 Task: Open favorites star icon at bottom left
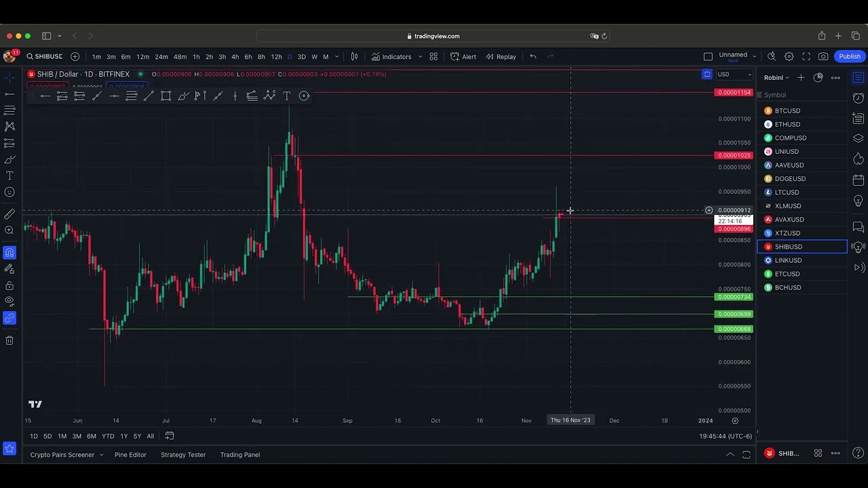[x=9, y=449]
